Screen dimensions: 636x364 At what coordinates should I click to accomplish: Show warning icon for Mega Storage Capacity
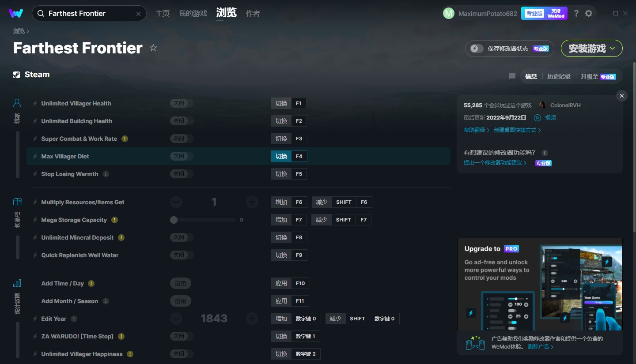click(115, 220)
